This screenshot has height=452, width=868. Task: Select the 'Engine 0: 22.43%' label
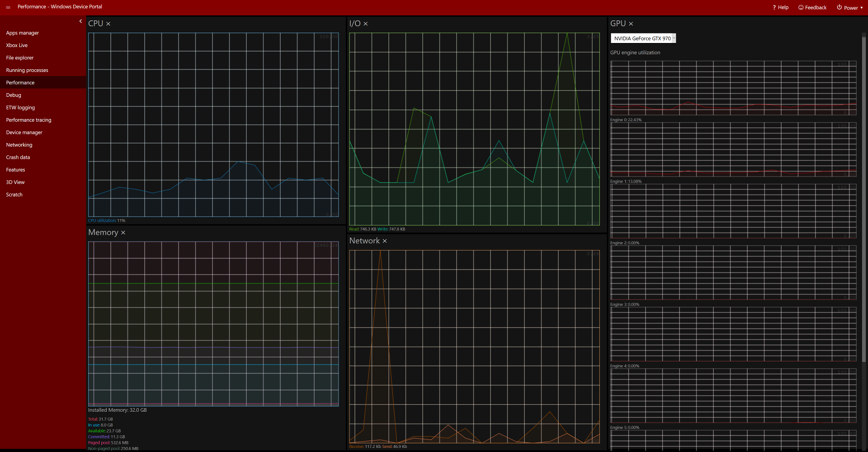626,120
